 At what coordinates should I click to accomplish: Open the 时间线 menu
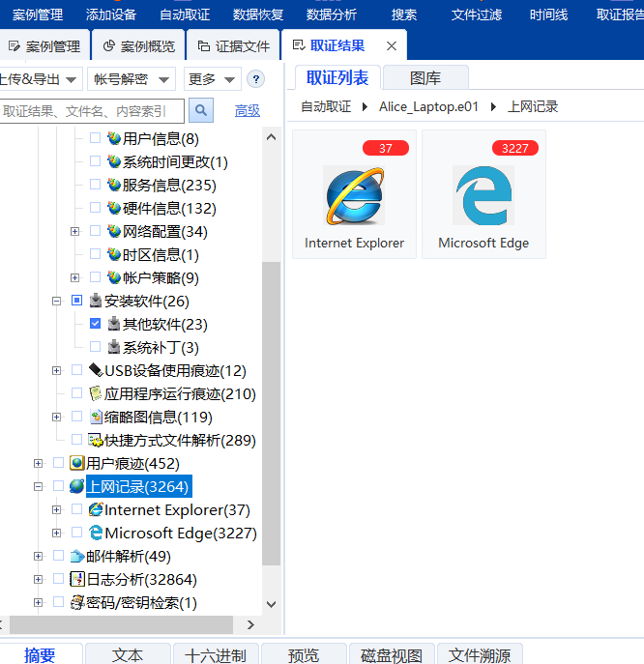click(548, 14)
